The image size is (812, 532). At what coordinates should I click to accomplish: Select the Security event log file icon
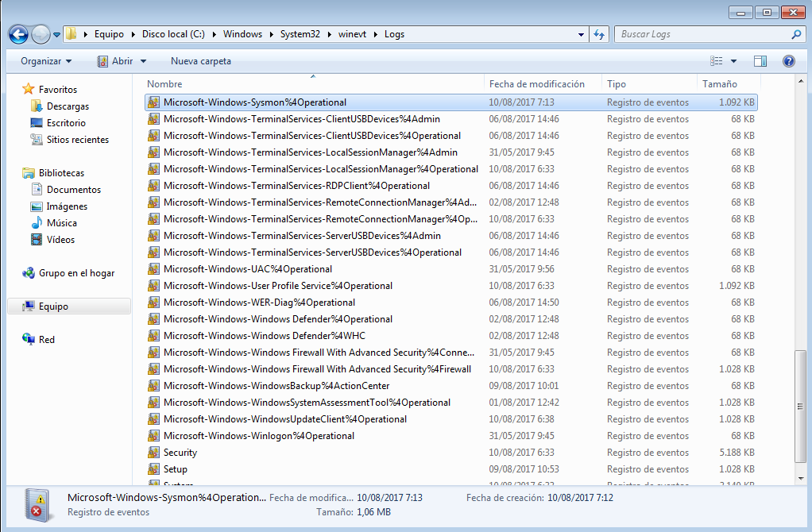(x=154, y=453)
